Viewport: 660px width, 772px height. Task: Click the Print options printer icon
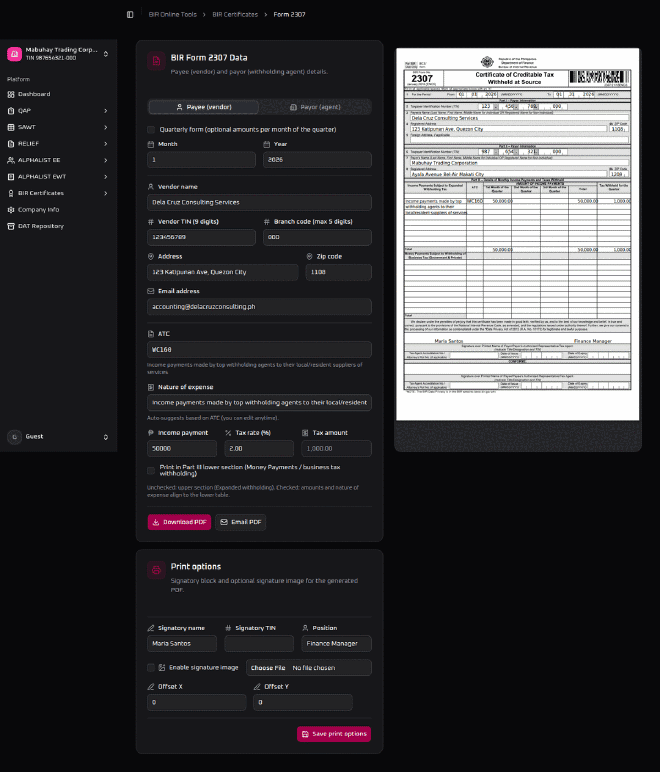pyautogui.click(x=157, y=570)
